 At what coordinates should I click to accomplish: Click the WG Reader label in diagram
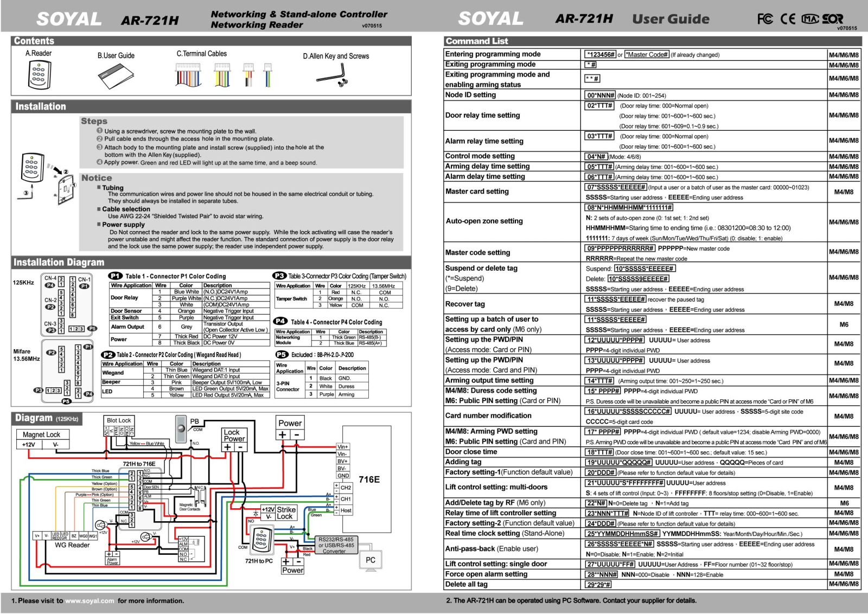72,545
